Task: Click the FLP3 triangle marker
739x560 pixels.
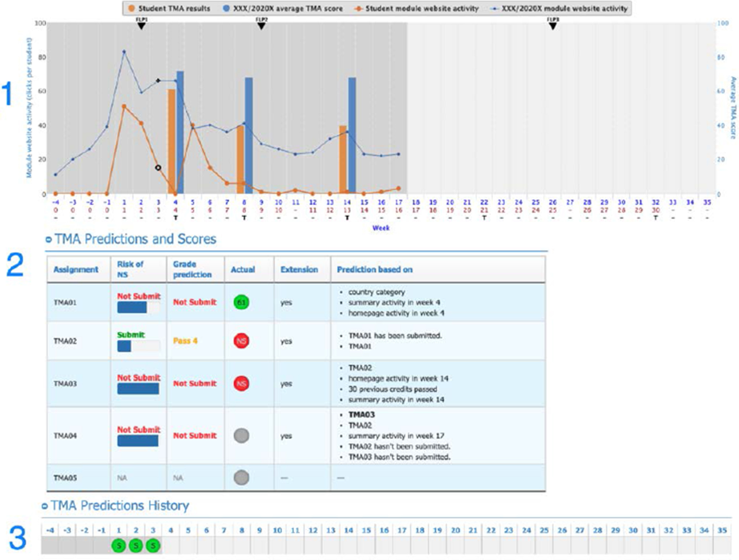Action: coord(553,26)
